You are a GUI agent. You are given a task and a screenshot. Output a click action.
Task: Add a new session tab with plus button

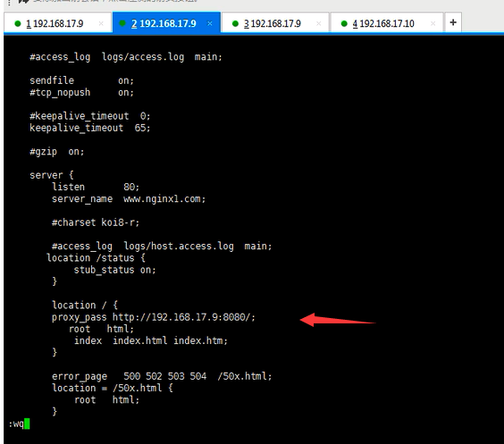point(453,22)
